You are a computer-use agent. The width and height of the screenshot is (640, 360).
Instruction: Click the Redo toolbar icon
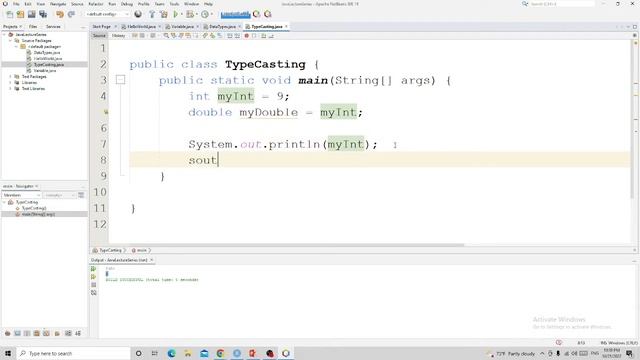pos(71,14)
